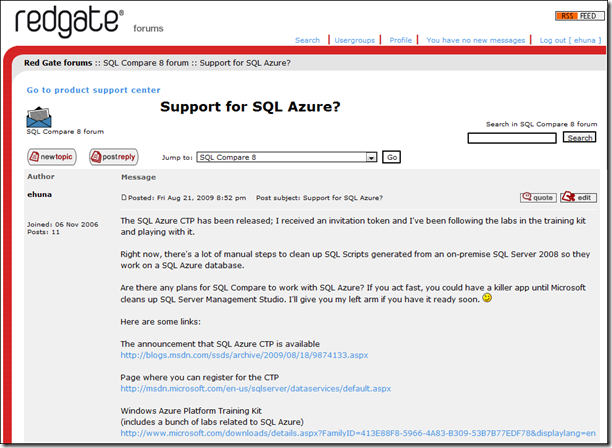Screen dimensions: 612x448
Task: Click the Joined: 06 Nov 2006 text
Action: (62, 224)
